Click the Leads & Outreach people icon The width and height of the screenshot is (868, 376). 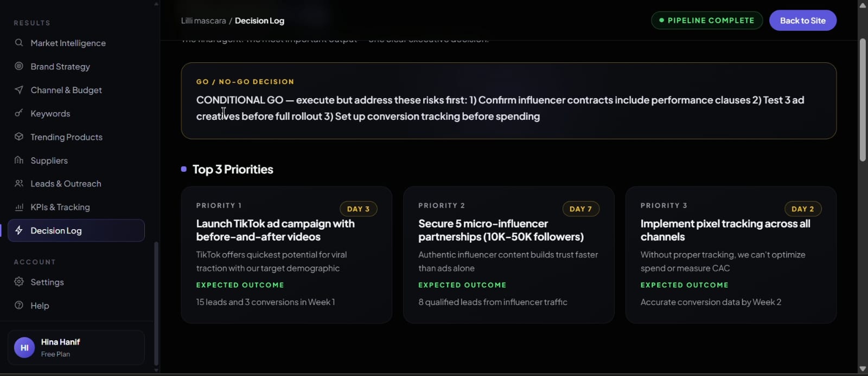19,184
